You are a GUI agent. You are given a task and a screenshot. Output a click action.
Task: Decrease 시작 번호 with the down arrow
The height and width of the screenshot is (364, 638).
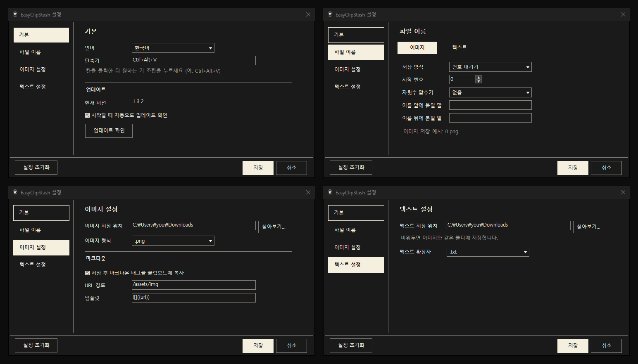tap(479, 81)
